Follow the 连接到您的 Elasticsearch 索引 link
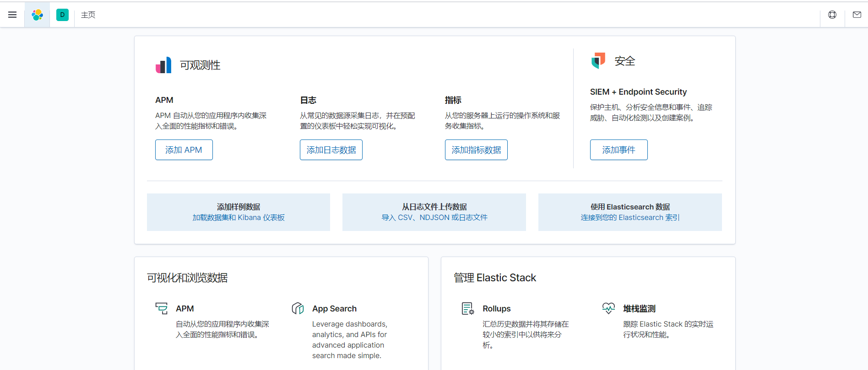 (x=630, y=218)
